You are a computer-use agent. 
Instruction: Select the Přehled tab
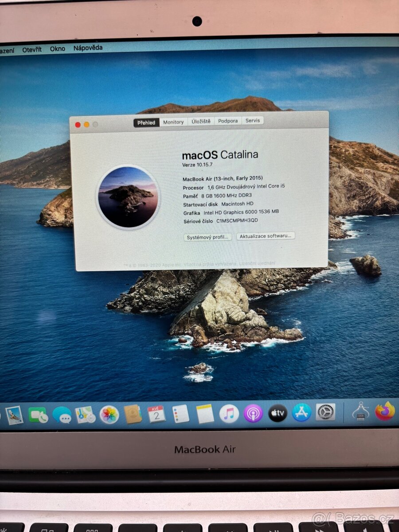pyautogui.click(x=146, y=122)
